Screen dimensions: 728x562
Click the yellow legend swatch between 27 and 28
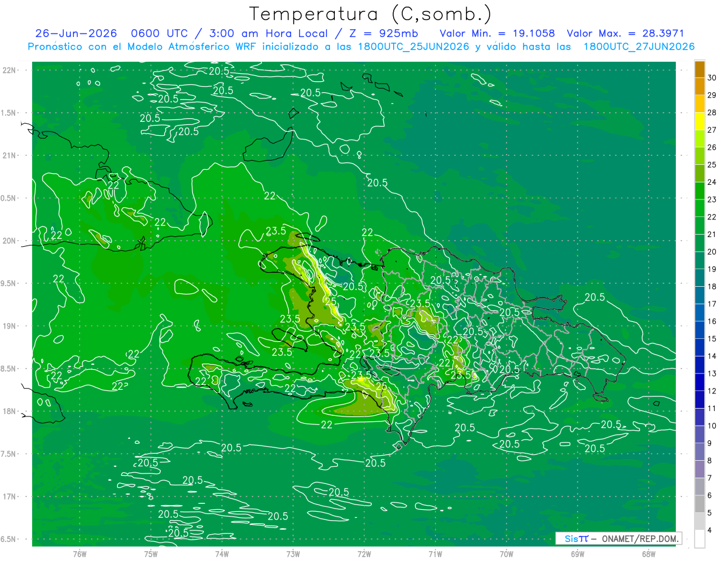click(x=699, y=121)
